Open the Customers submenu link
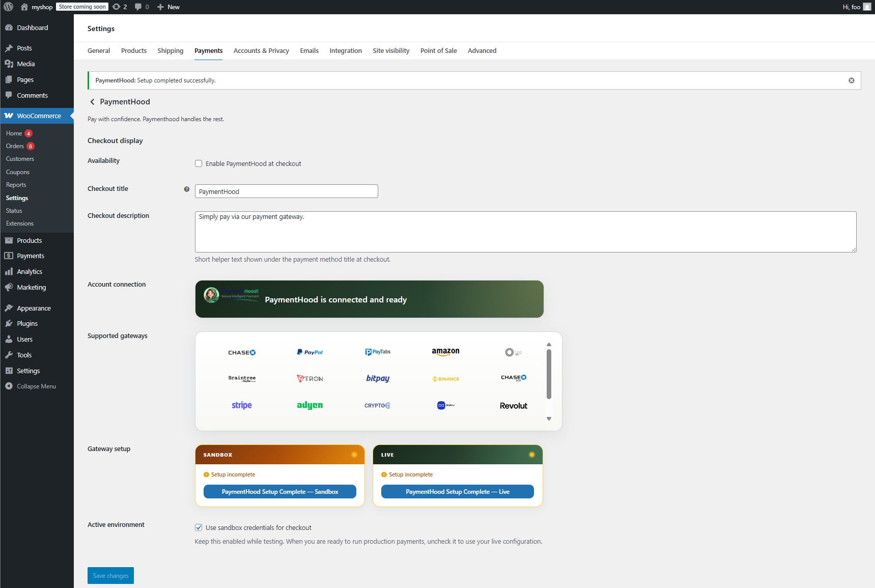This screenshot has width=875, height=588. point(20,159)
